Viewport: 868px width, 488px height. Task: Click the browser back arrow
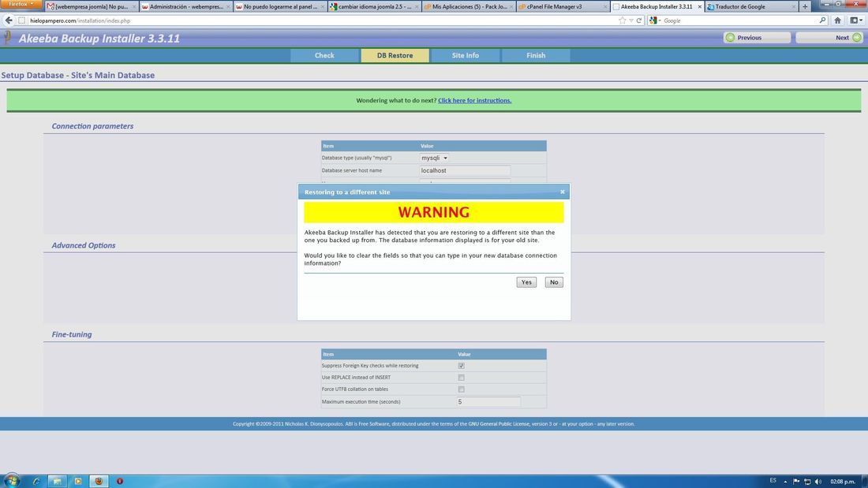(9, 20)
